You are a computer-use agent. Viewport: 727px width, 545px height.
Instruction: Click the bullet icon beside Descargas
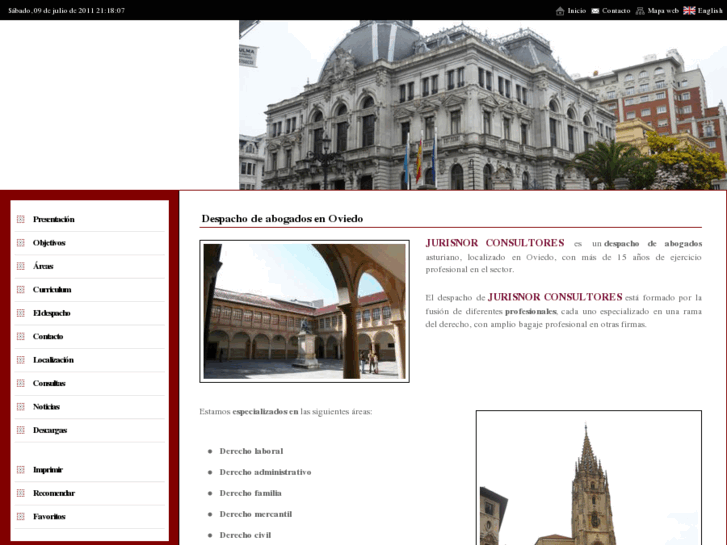pos(20,430)
